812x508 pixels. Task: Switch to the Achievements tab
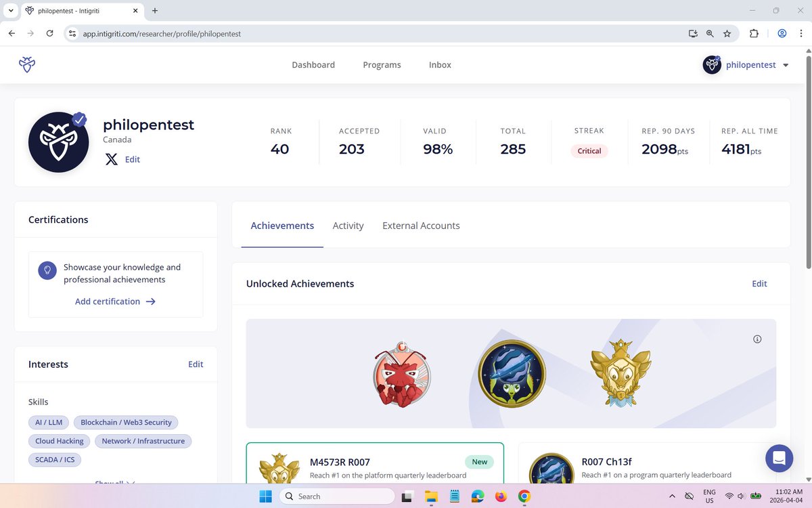click(x=282, y=226)
